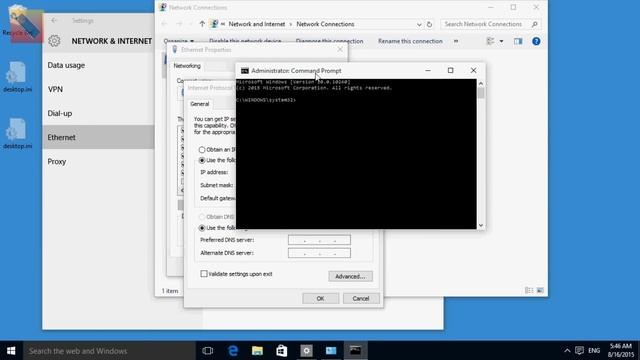640x360 pixels.
Task: Select Data usage in Settings sidebar
Action: tap(98, 65)
